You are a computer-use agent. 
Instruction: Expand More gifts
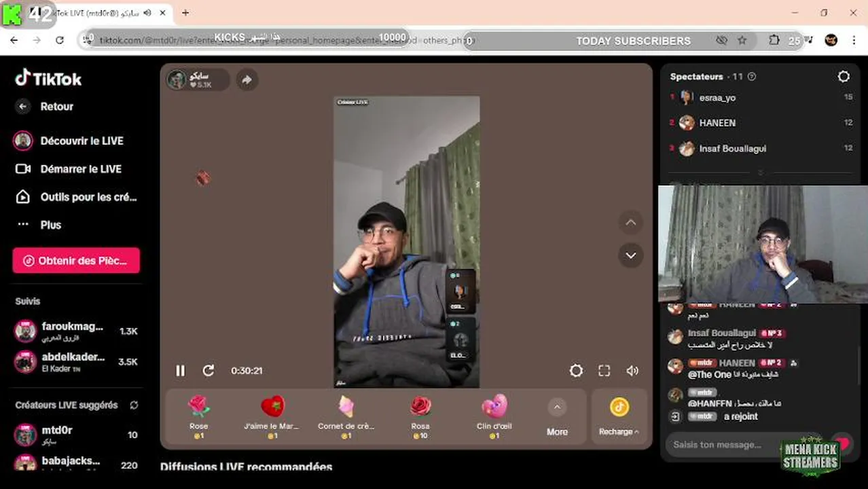point(557,417)
